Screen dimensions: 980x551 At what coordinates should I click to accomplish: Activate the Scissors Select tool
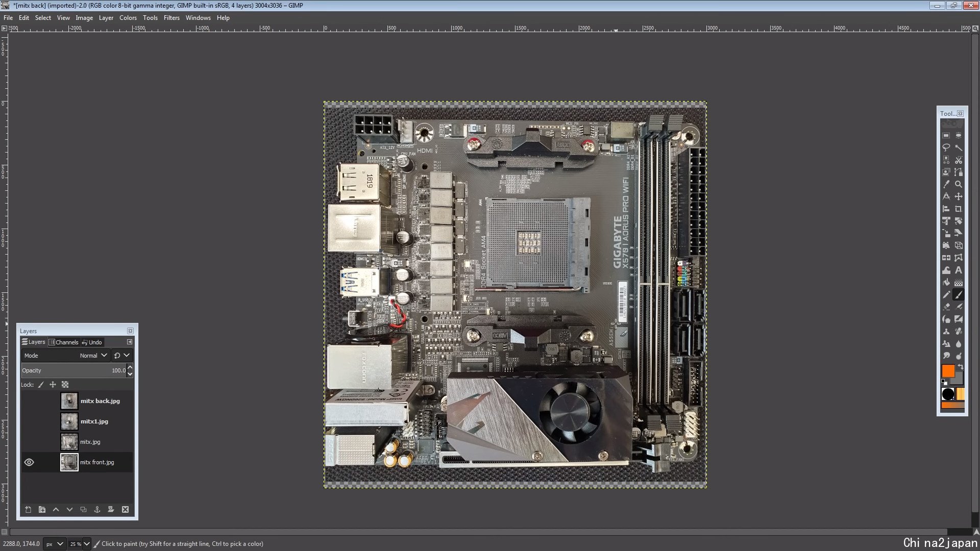coord(959,160)
